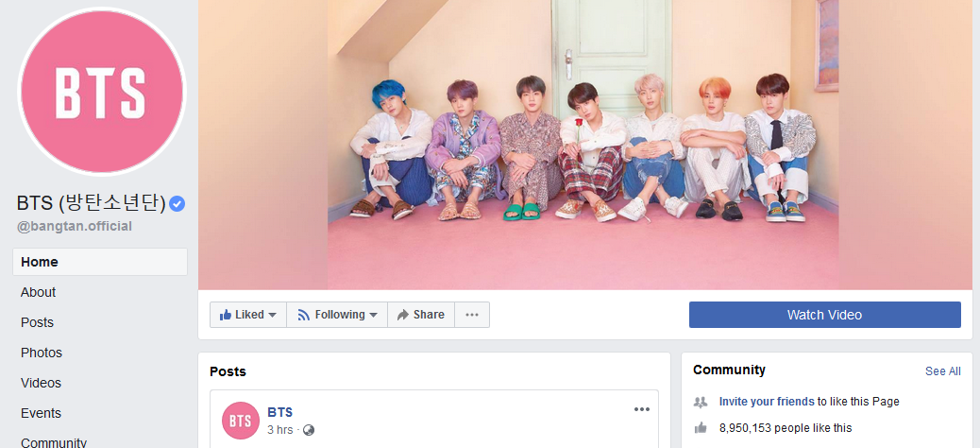Click the Watch Video button

tap(824, 315)
